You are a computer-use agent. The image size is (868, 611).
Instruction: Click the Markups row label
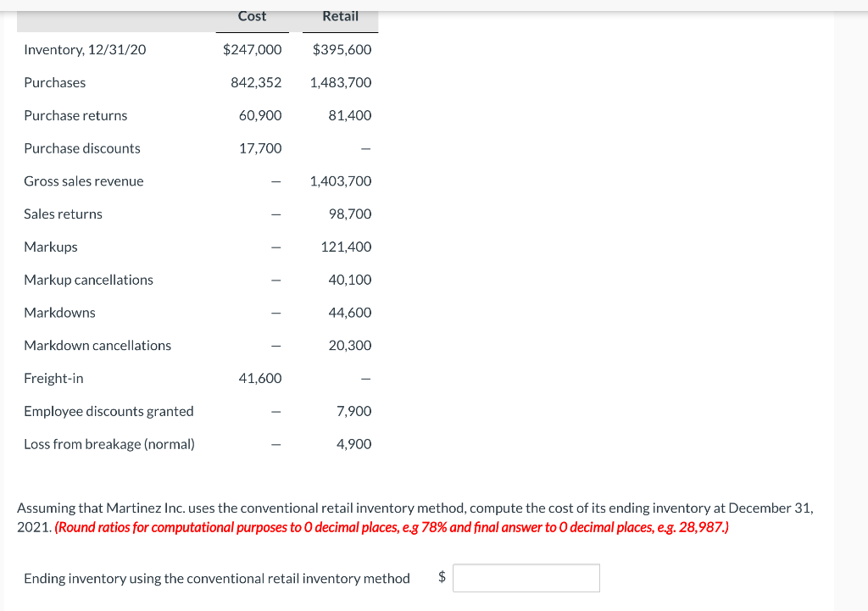pos(51,247)
